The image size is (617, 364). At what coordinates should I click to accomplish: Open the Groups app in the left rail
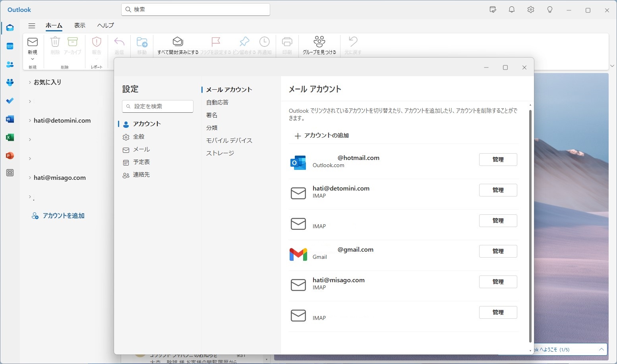pos(10,83)
